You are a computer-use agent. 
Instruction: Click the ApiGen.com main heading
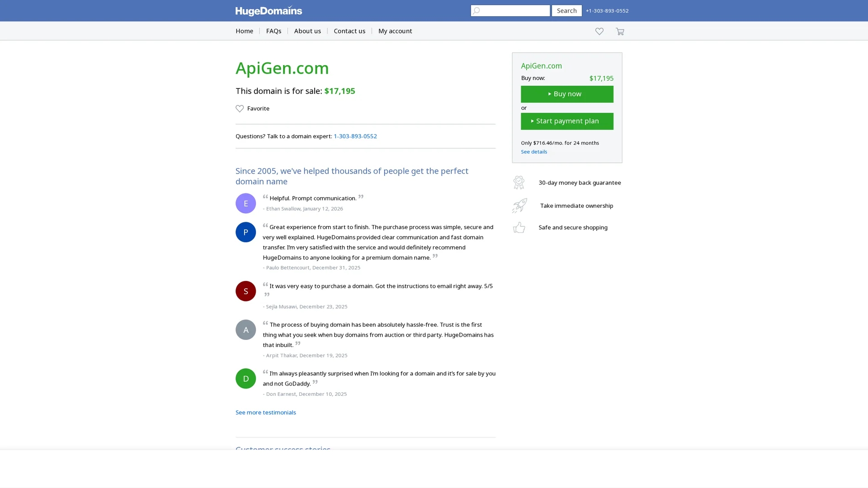[282, 68]
